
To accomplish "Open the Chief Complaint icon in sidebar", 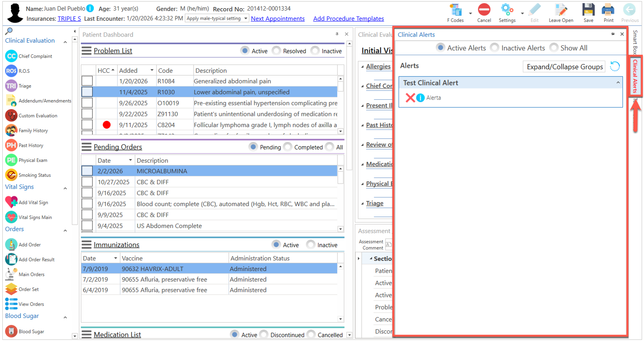I will [11, 56].
